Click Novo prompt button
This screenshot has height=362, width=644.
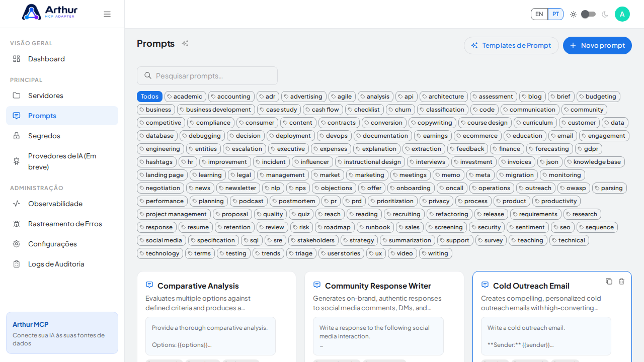coord(597,45)
